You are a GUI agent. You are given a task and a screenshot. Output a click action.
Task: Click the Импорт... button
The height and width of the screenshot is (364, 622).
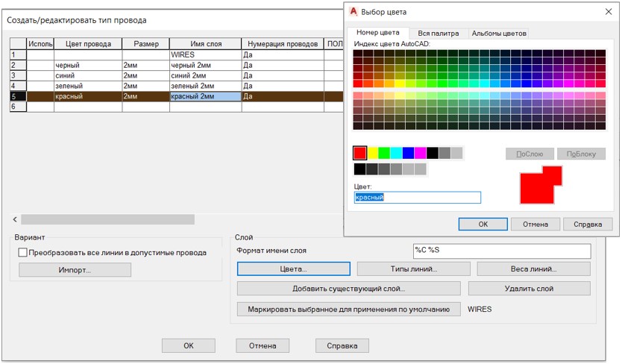click(x=75, y=270)
